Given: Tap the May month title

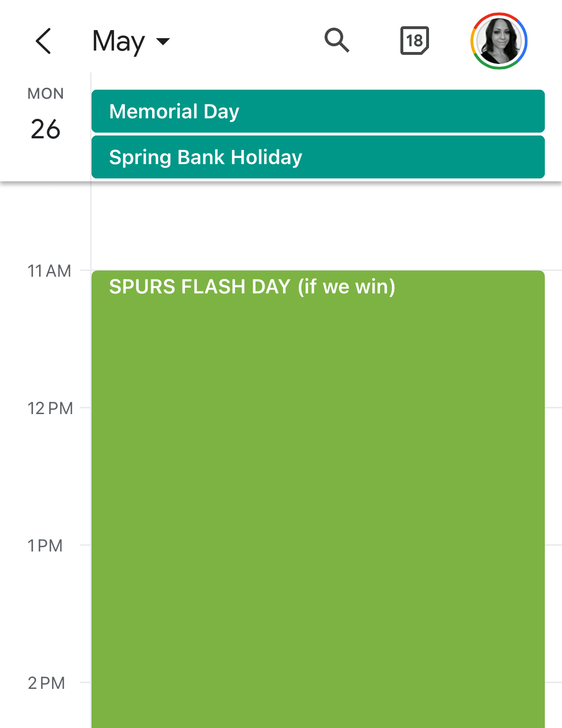Looking at the screenshot, I should point(118,42).
